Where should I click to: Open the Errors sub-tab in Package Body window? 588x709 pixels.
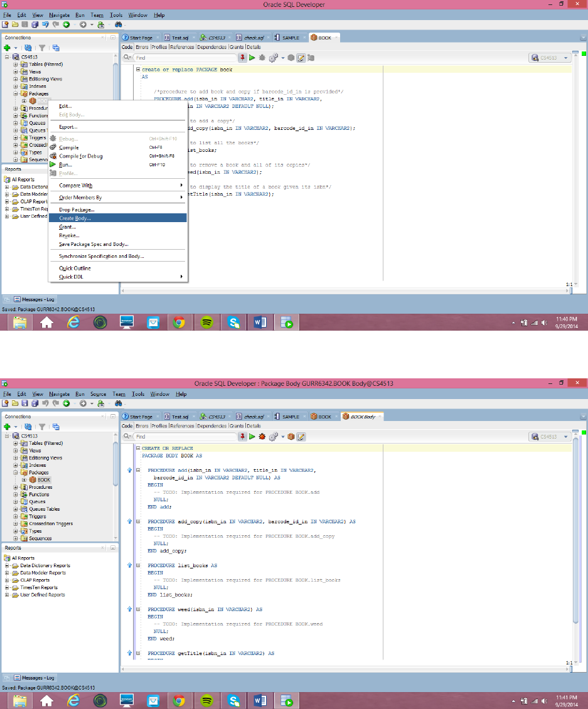(142, 426)
